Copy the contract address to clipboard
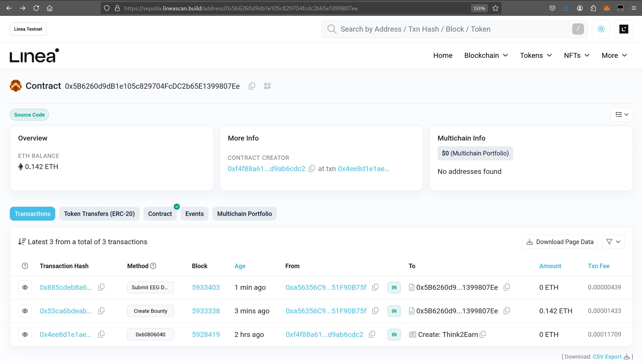The height and width of the screenshot is (364, 642). (252, 86)
